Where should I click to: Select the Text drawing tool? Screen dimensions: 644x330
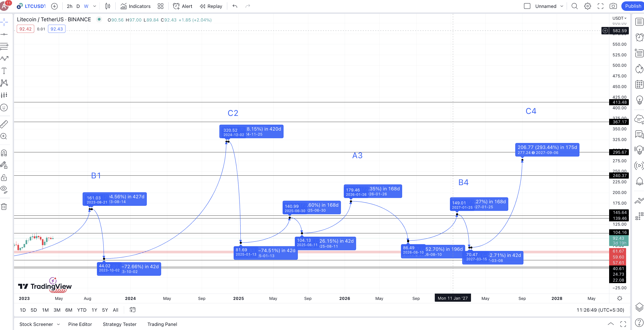[x=4, y=71]
